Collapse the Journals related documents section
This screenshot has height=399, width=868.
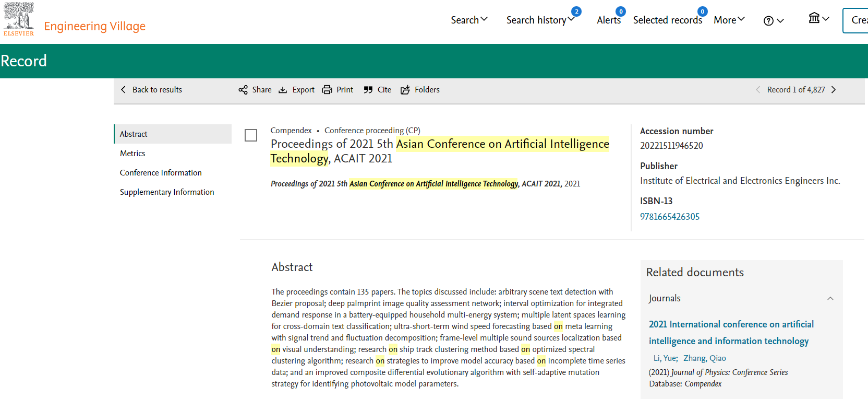[830, 299]
